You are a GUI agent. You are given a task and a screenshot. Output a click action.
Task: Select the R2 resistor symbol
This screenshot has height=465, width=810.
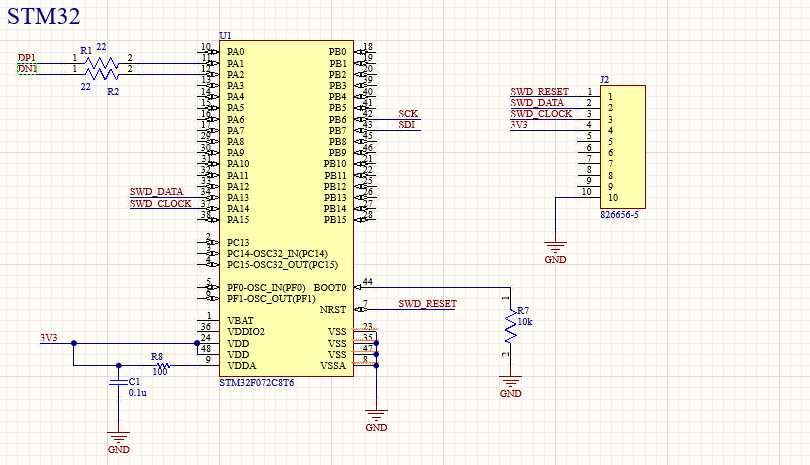(101, 75)
